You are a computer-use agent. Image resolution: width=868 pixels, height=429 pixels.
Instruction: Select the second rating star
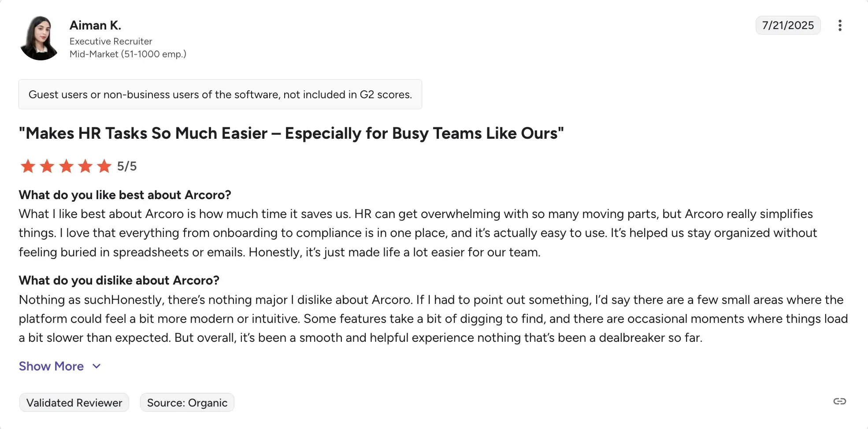point(47,166)
